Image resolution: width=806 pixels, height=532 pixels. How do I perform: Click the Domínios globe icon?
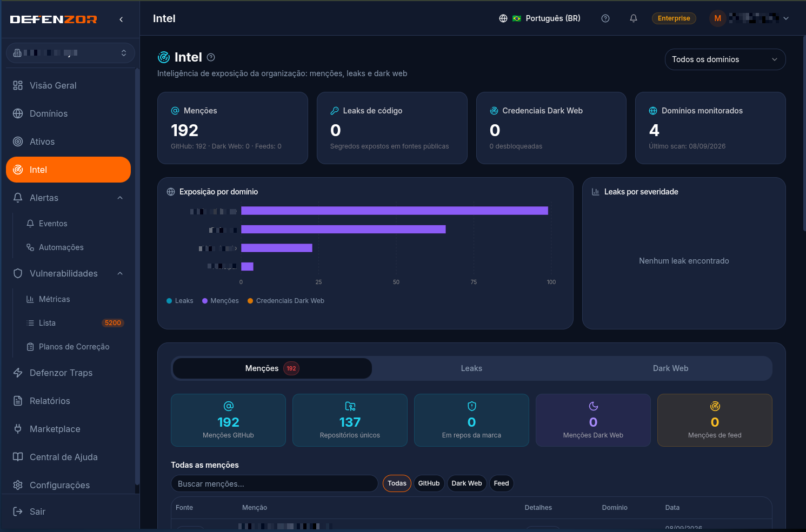point(18,113)
